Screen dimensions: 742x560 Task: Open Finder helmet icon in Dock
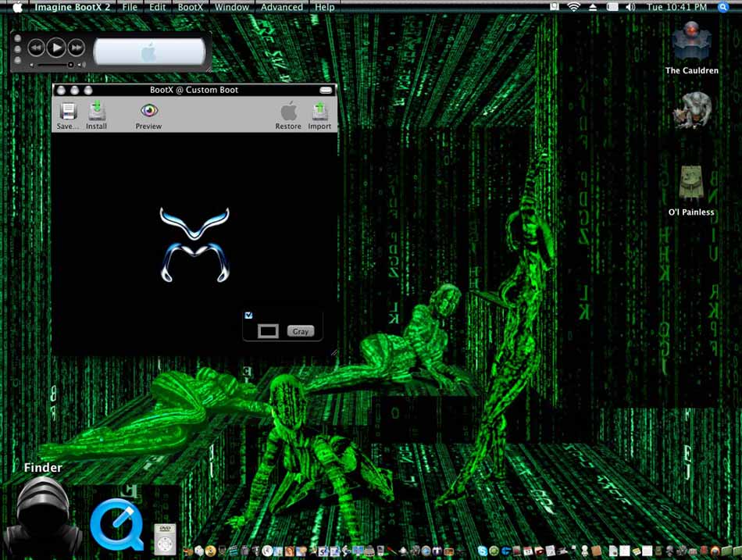coord(43,516)
